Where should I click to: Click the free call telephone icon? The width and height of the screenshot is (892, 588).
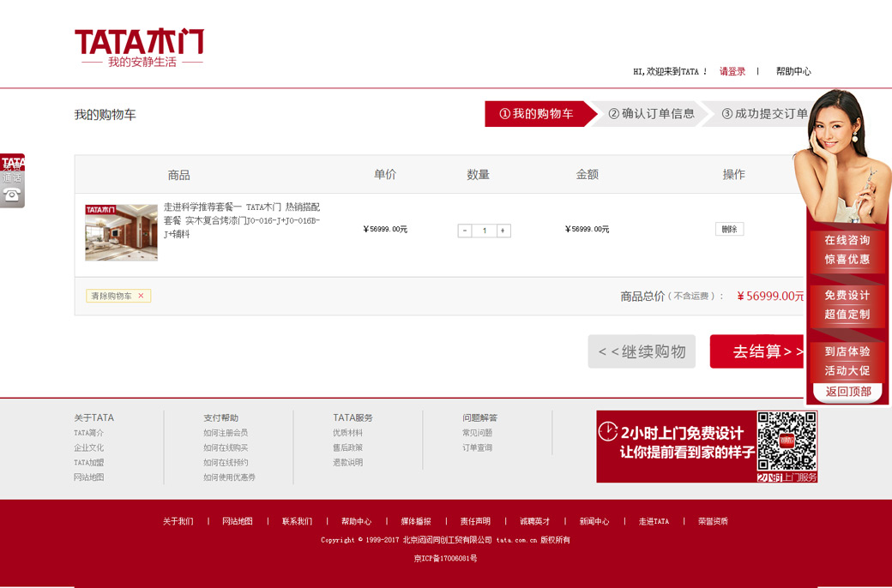pyautogui.click(x=12, y=195)
